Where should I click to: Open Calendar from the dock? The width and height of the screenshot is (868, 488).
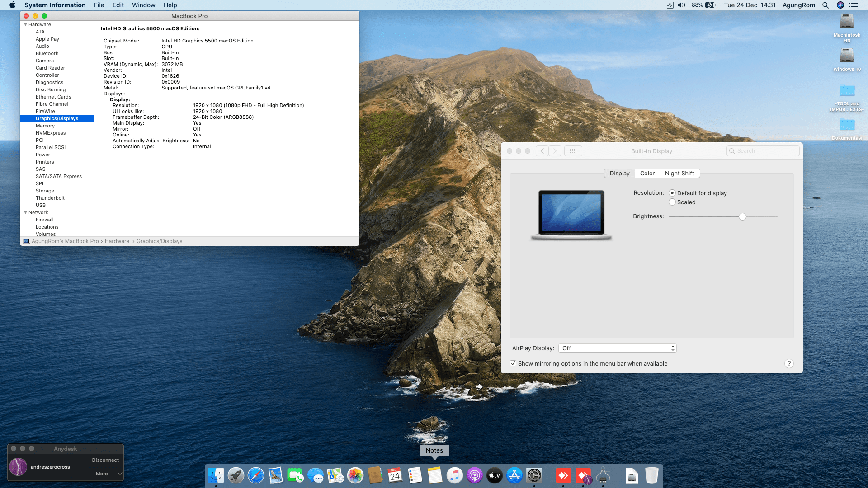(395, 475)
